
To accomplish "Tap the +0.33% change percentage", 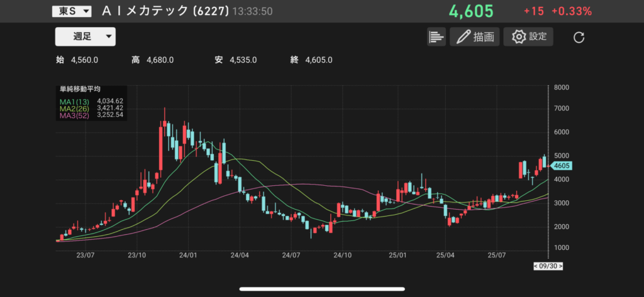I will (571, 11).
